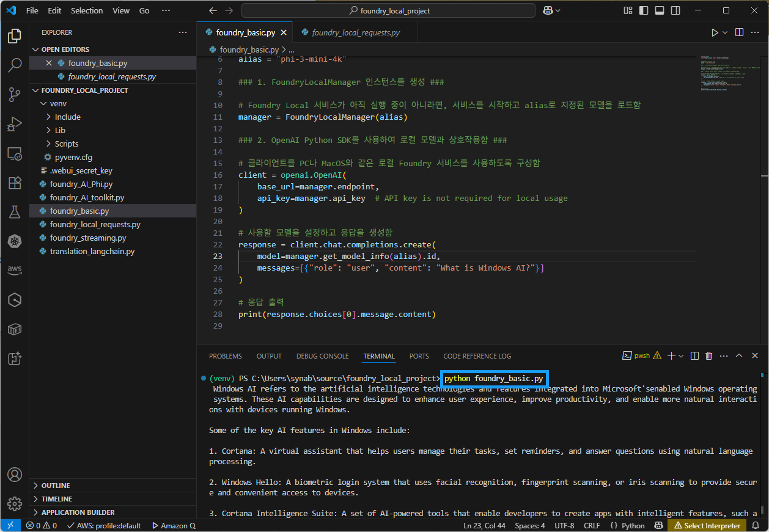
Task: Click Ln 23, Col 44 cursor position
Action: [485, 525]
